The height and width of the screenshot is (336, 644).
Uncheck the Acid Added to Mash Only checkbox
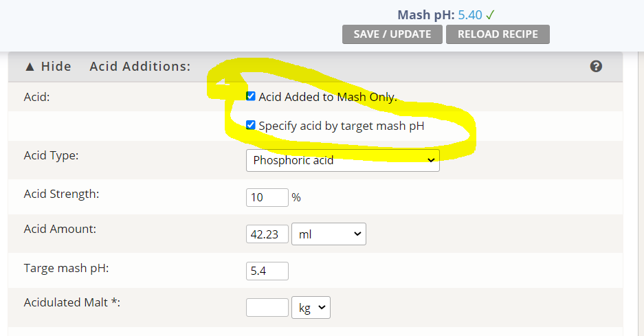click(x=251, y=97)
